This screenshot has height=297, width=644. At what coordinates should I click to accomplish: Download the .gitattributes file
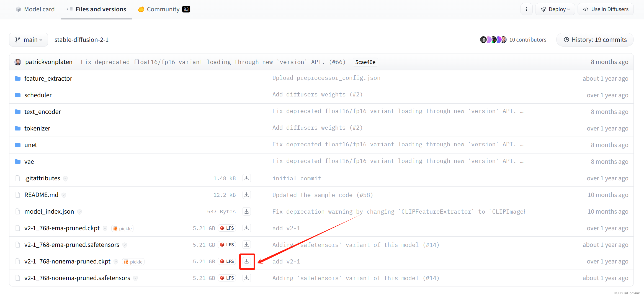(x=246, y=178)
